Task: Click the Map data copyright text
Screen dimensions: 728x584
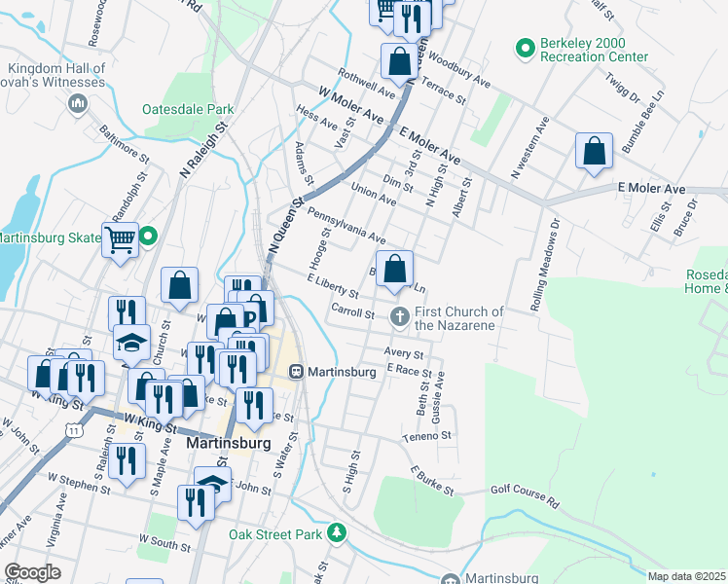Action: [x=687, y=577]
